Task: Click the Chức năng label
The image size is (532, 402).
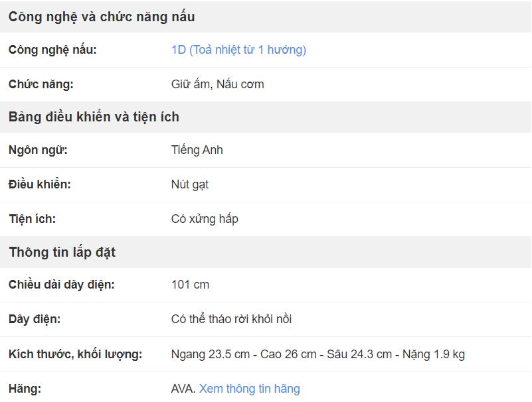Action: (41, 84)
